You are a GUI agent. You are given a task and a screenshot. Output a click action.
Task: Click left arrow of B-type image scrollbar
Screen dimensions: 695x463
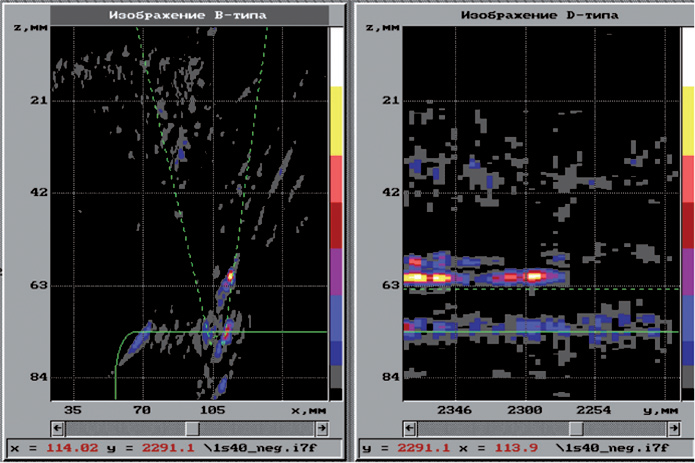[54, 426]
